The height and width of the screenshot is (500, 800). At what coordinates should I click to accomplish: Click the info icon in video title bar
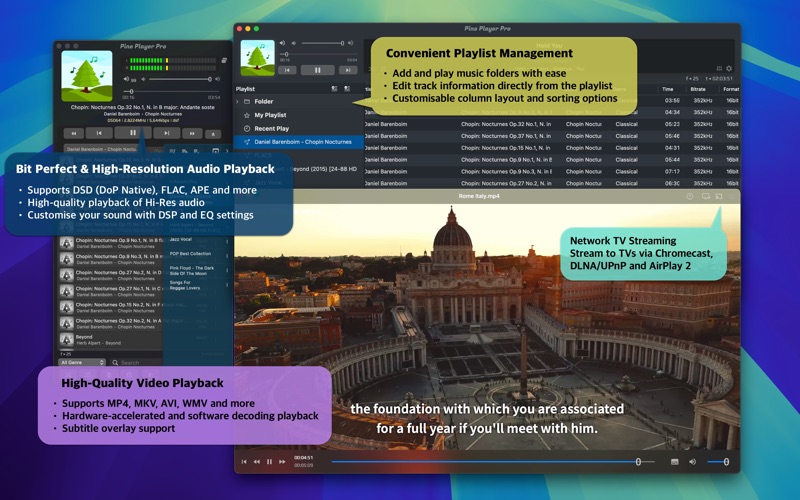point(690,196)
